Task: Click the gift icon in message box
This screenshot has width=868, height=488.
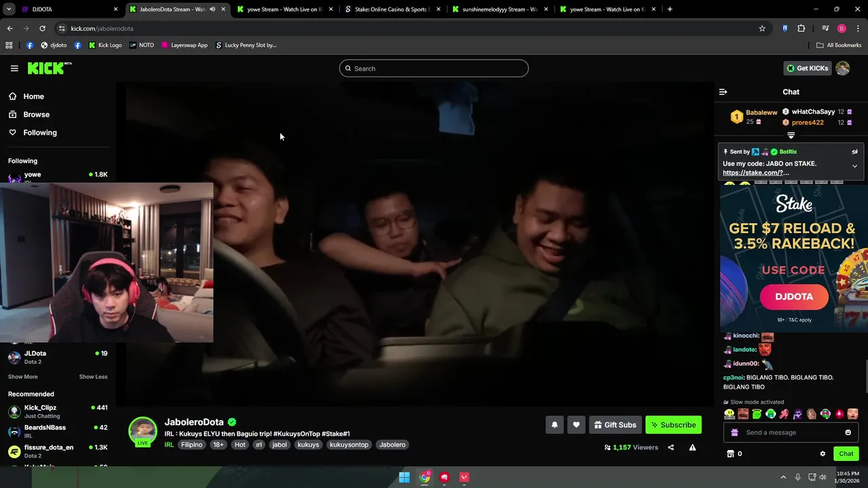Action: [x=734, y=432]
